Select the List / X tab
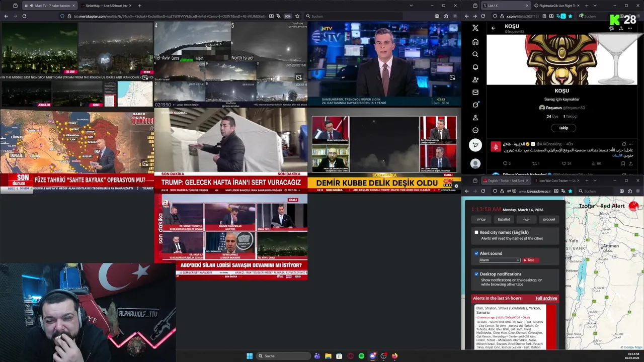 pos(506,6)
